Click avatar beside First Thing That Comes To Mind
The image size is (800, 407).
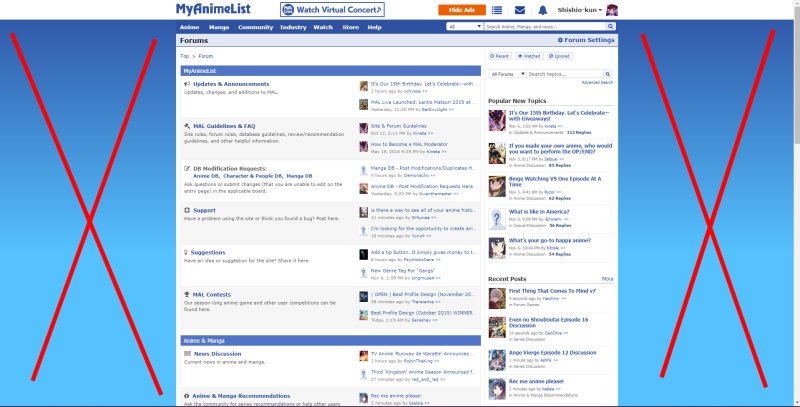pos(497,299)
